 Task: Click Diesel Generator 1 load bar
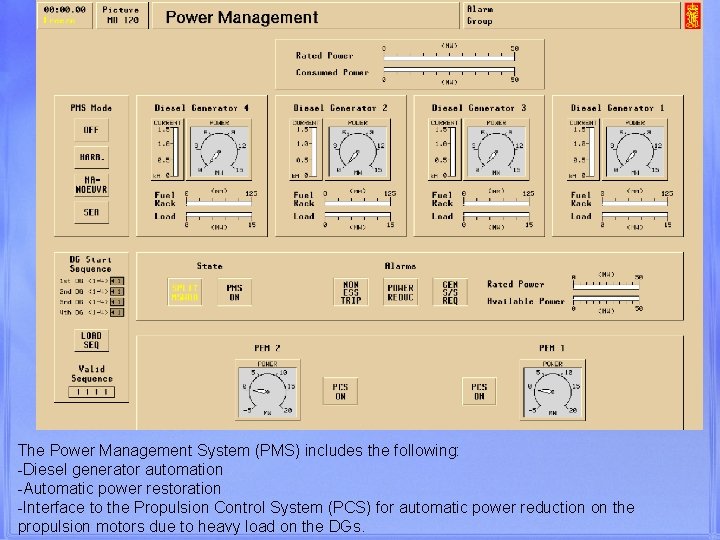pyautogui.click(x=635, y=215)
